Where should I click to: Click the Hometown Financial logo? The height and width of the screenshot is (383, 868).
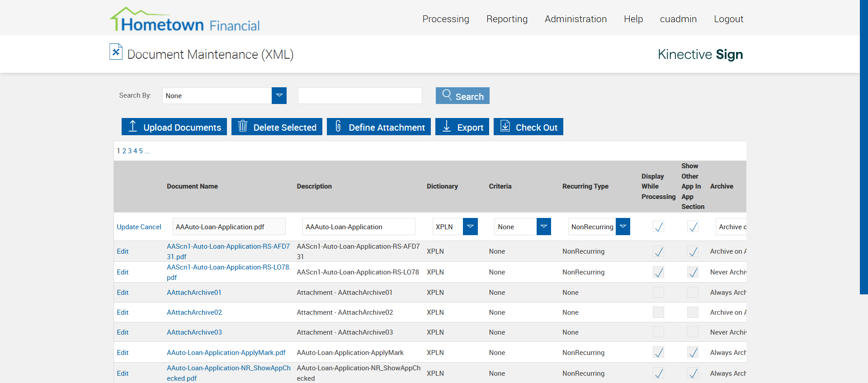pos(184,20)
